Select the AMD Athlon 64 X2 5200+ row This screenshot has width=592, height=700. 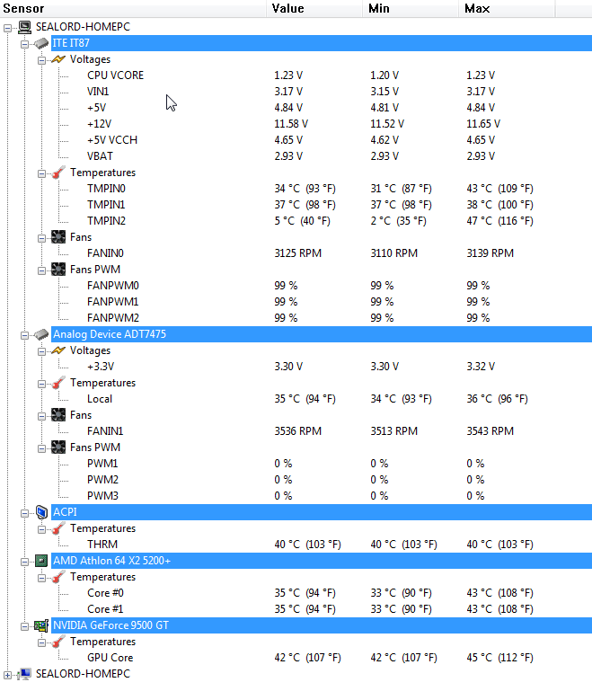click(322, 561)
